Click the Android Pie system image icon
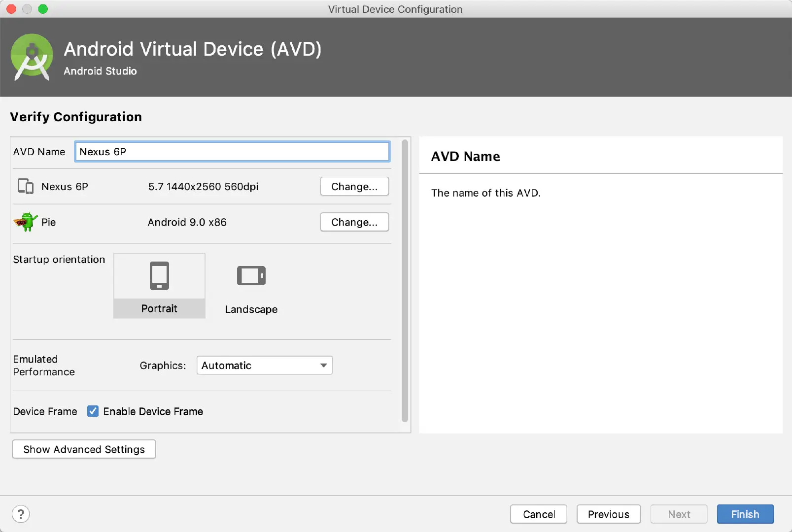Image resolution: width=792 pixels, height=532 pixels. pos(25,222)
